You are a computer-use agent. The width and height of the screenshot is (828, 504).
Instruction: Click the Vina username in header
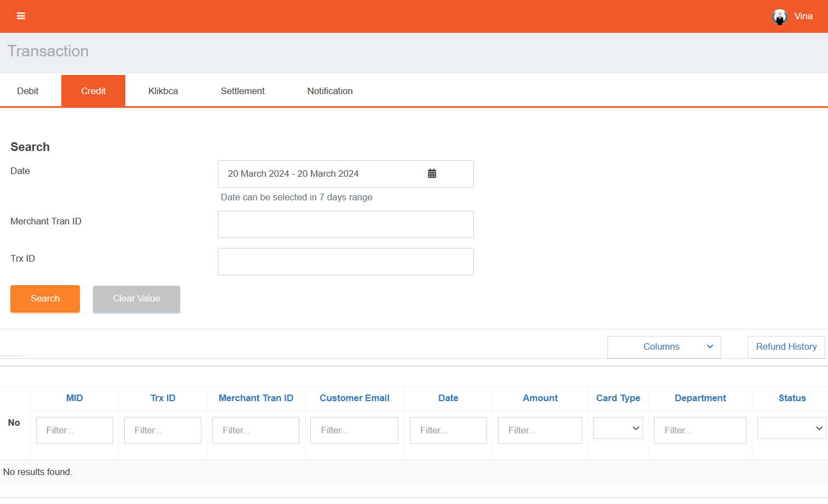click(803, 16)
